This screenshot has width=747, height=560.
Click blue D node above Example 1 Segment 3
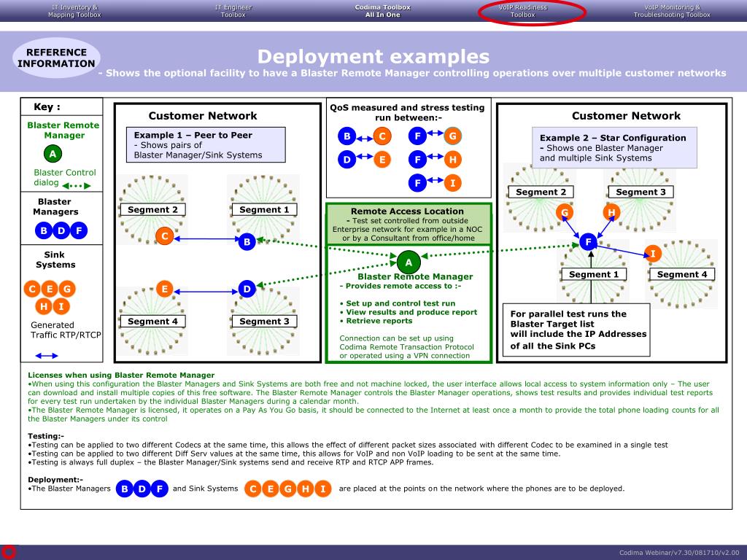point(247,289)
